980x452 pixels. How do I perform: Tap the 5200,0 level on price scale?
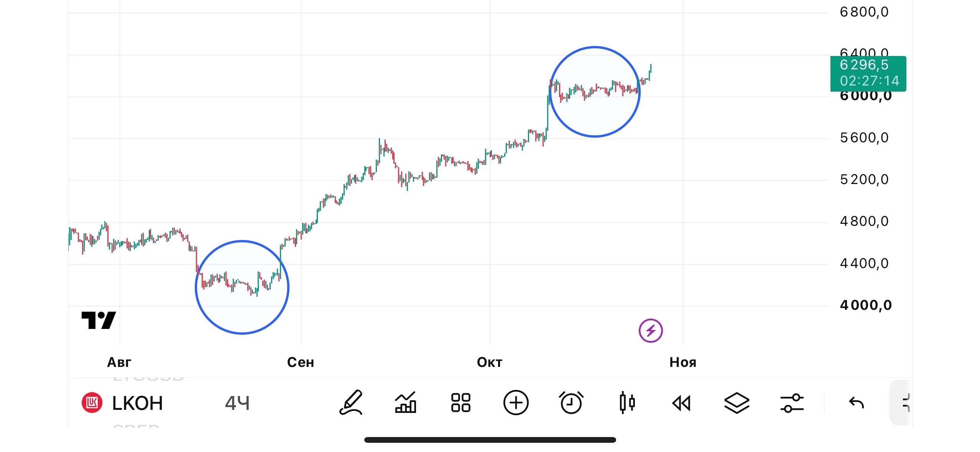864,179
